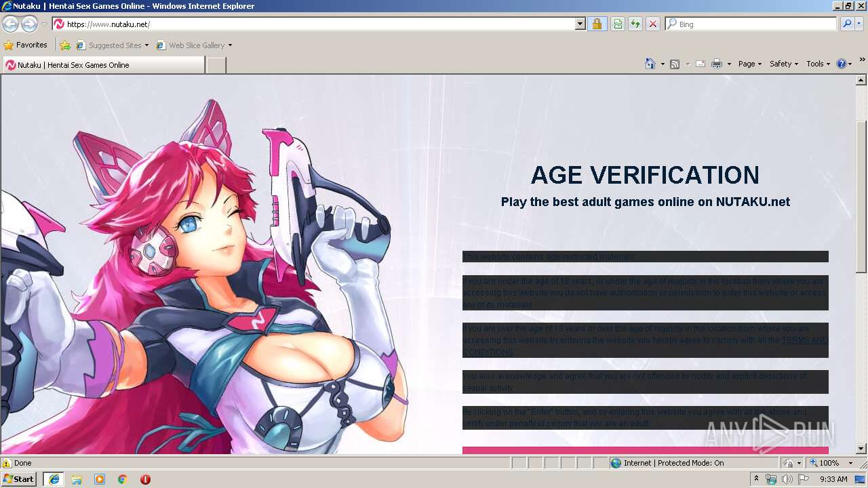
Task: Expand Suggested Sites dropdown arrow
Action: [146, 45]
